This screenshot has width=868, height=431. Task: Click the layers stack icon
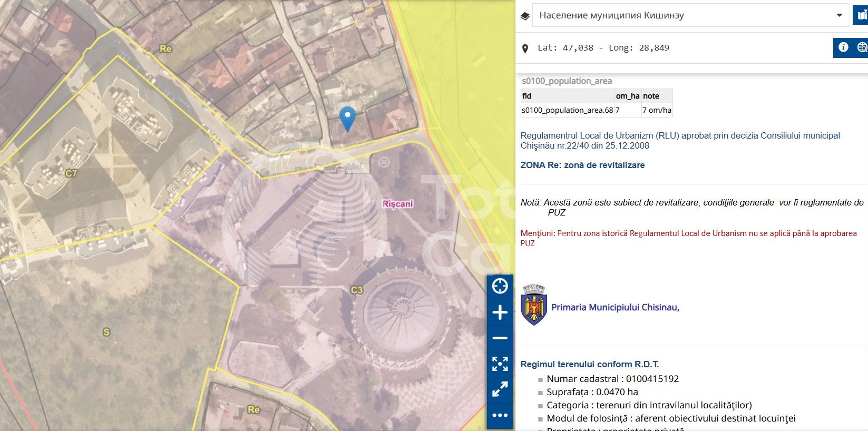tap(525, 16)
